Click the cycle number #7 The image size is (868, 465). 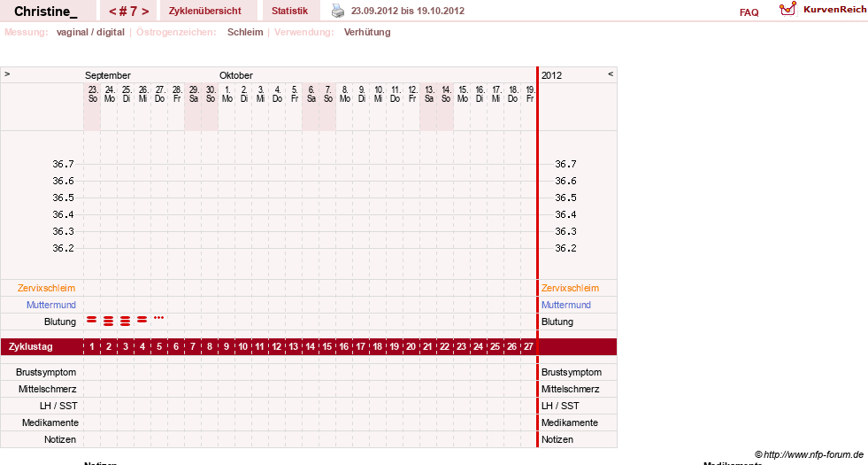click(128, 12)
